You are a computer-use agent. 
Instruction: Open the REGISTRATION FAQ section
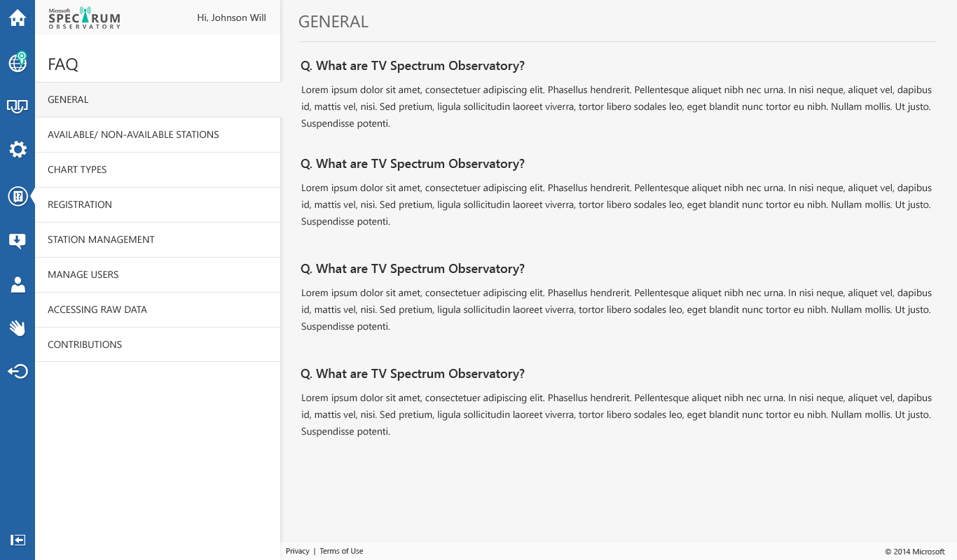(x=158, y=205)
